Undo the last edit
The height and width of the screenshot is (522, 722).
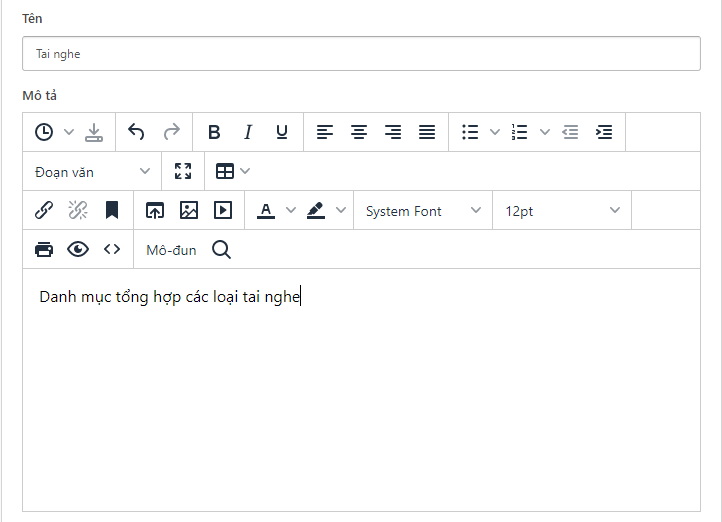coord(136,132)
